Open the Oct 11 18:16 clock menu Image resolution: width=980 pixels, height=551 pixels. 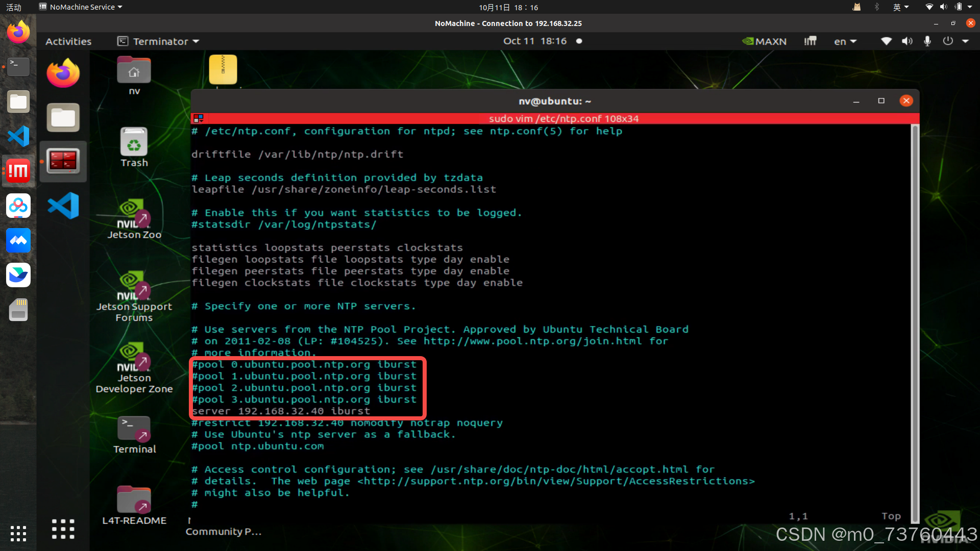534,41
